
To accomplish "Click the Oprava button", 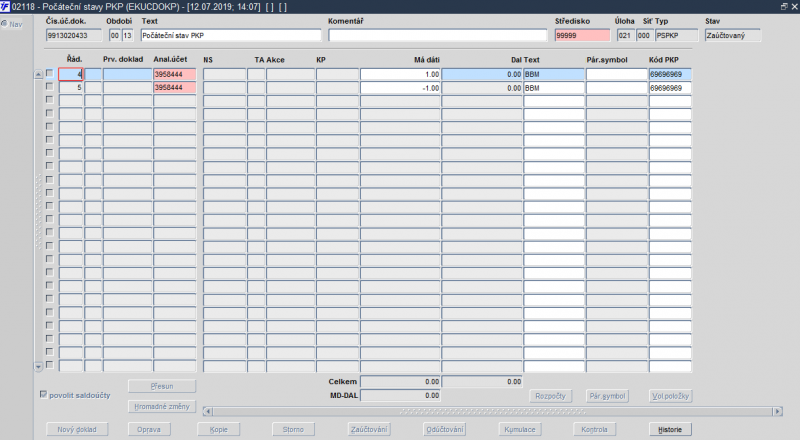I will click(x=148, y=429).
